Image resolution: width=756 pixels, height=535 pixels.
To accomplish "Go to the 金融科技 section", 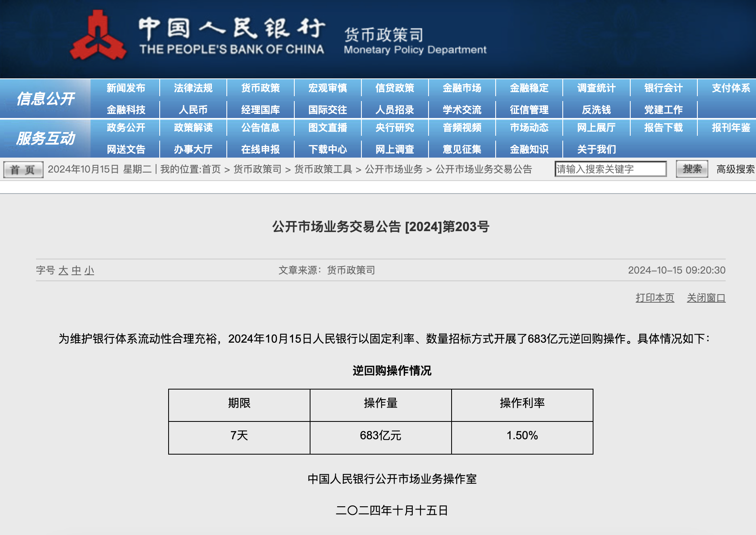I will 126,110.
